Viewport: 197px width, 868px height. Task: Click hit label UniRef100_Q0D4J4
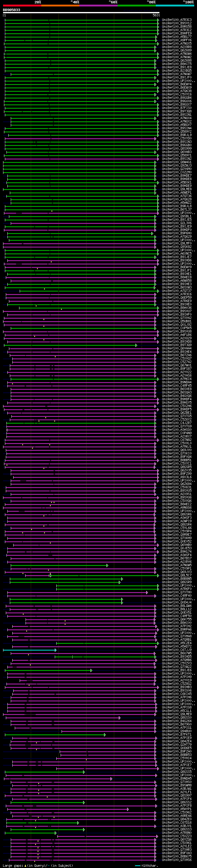point(177,603)
